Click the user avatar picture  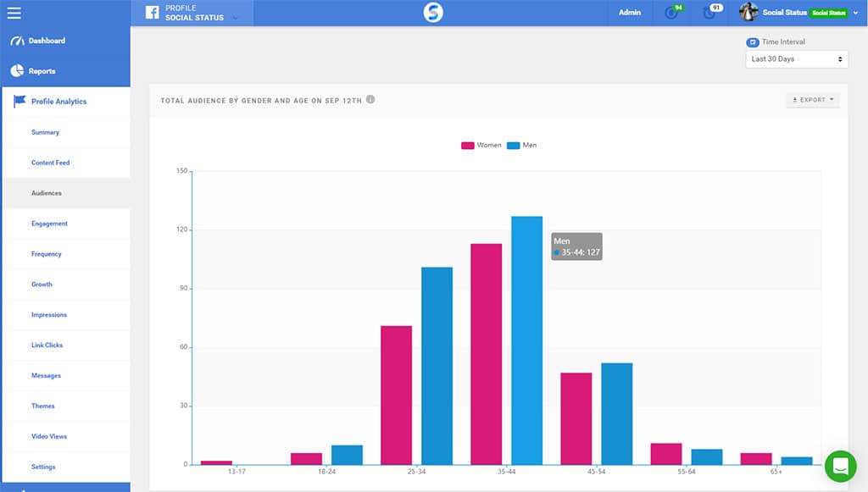coord(748,12)
